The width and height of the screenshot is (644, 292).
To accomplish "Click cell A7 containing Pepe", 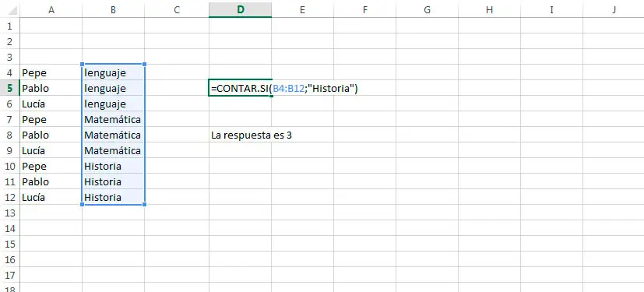I will [x=51, y=119].
